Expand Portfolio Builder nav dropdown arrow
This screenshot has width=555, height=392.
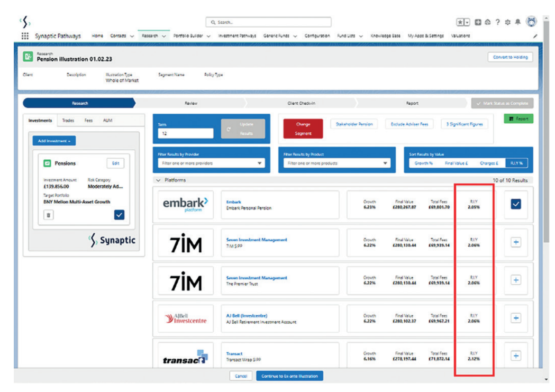click(x=208, y=36)
